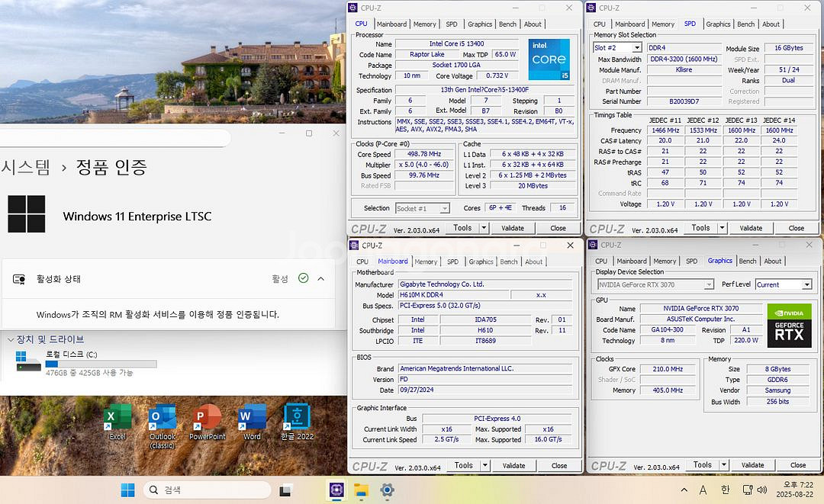This screenshot has width=824, height=504.
Task: Select the 256 bits bus width value
Action: pyautogui.click(x=777, y=402)
